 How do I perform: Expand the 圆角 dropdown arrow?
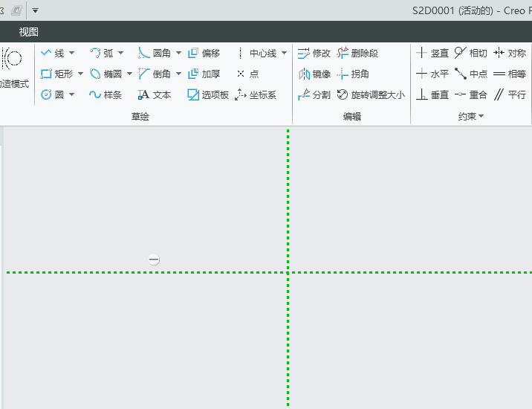178,53
